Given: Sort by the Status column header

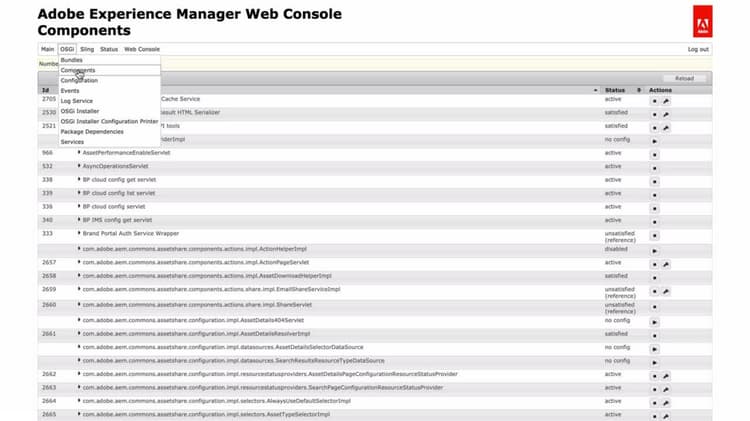Looking at the screenshot, I should point(622,90).
